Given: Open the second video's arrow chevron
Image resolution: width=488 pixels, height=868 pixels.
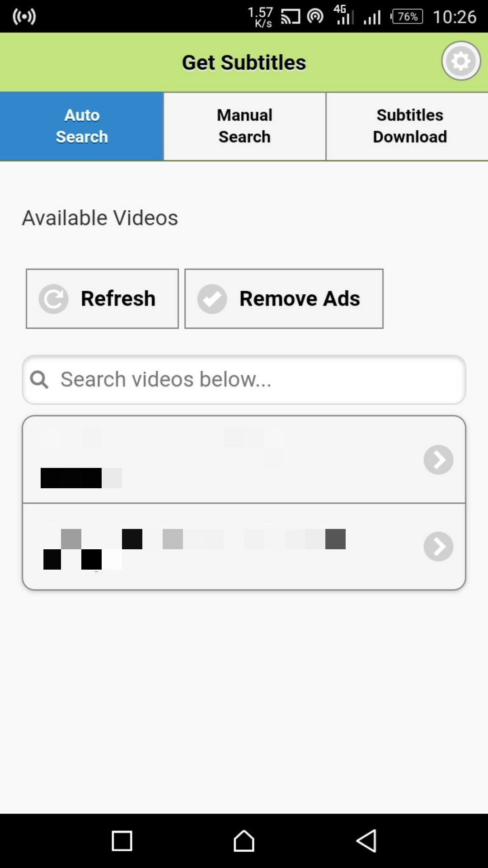Looking at the screenshot, I should 438,547.
